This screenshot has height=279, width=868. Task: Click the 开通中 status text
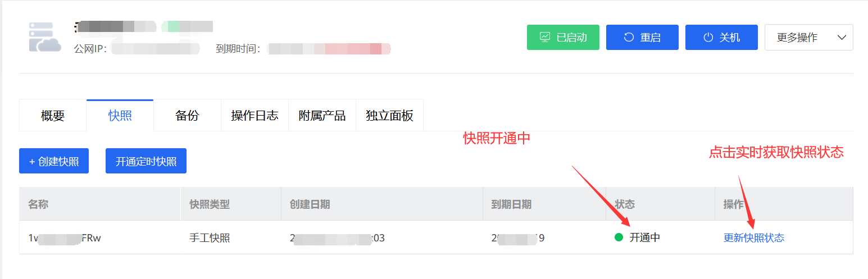(644, 237)
